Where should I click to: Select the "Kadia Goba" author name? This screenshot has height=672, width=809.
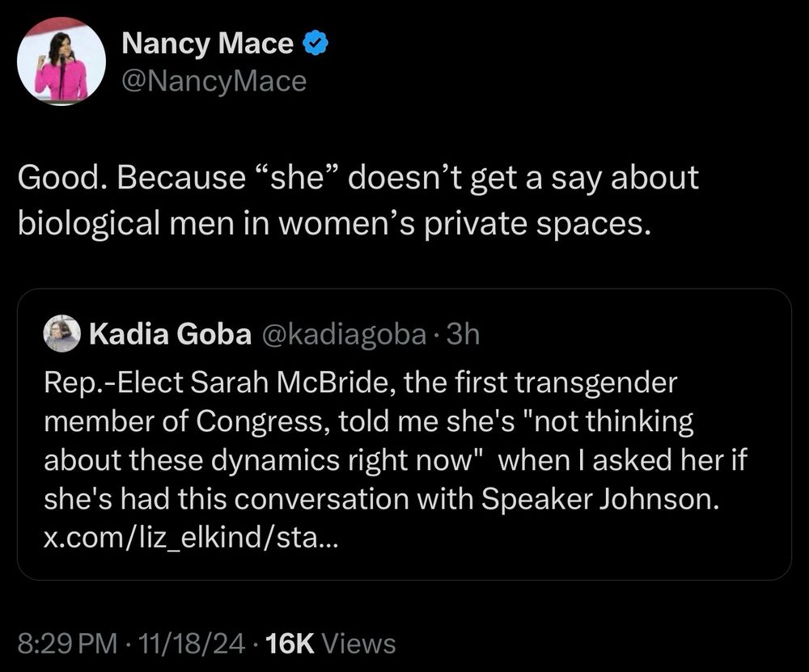tap(170, 334)
